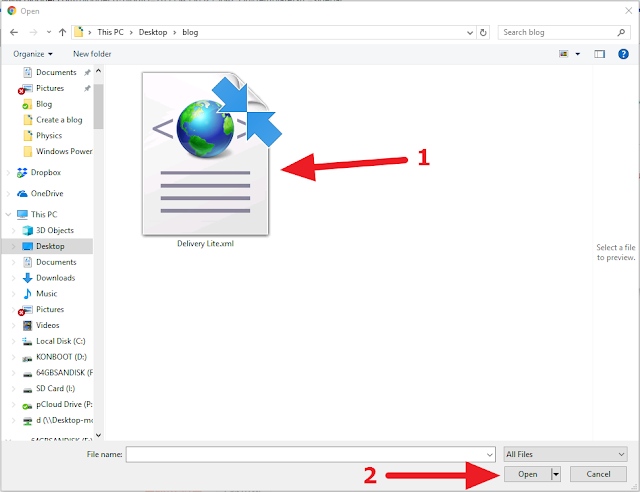This screenshot has height=492, width=640.
Task: Close the Open dialog
Action: coord(629,11)
